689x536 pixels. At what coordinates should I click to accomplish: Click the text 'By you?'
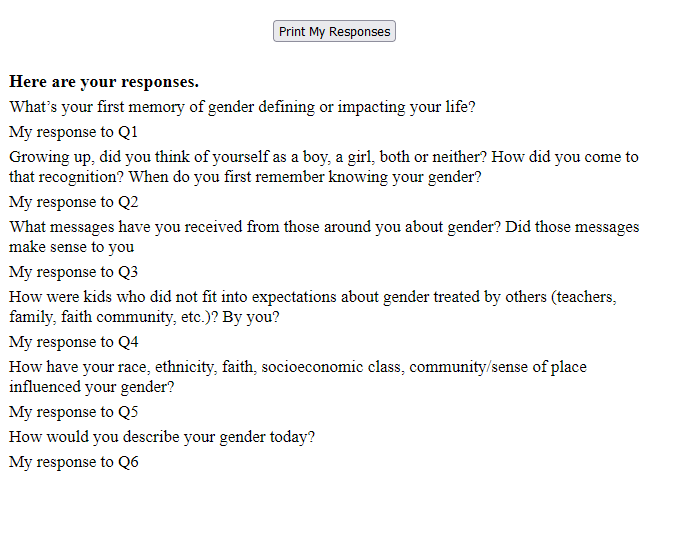click(x=250, y=317)
